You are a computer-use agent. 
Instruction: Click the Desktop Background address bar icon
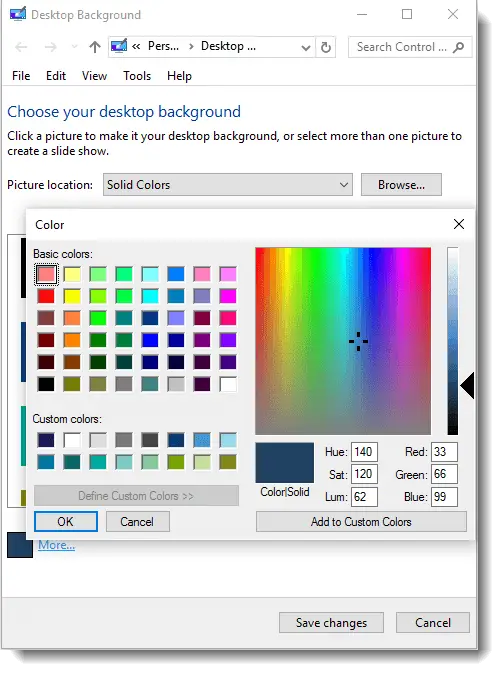(119, 46)
